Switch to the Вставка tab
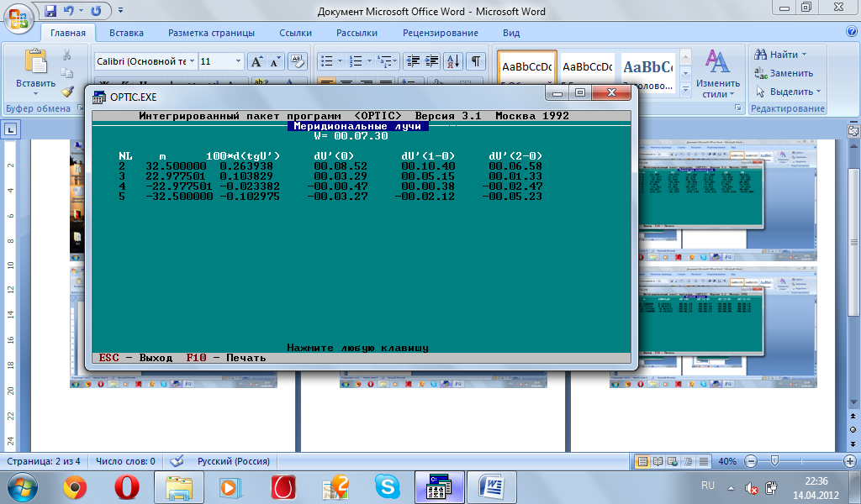The image size is (861, 504). click(x=126, y=33)
